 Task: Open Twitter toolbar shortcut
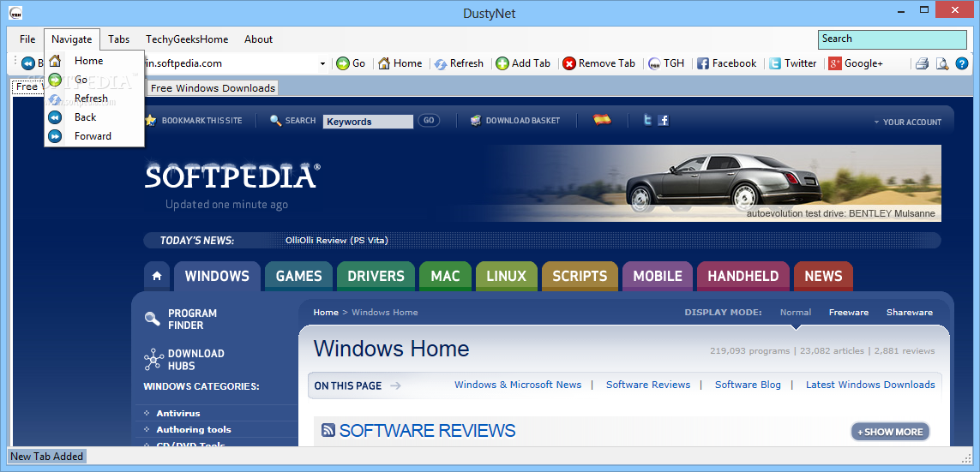[x=792, y=63]
